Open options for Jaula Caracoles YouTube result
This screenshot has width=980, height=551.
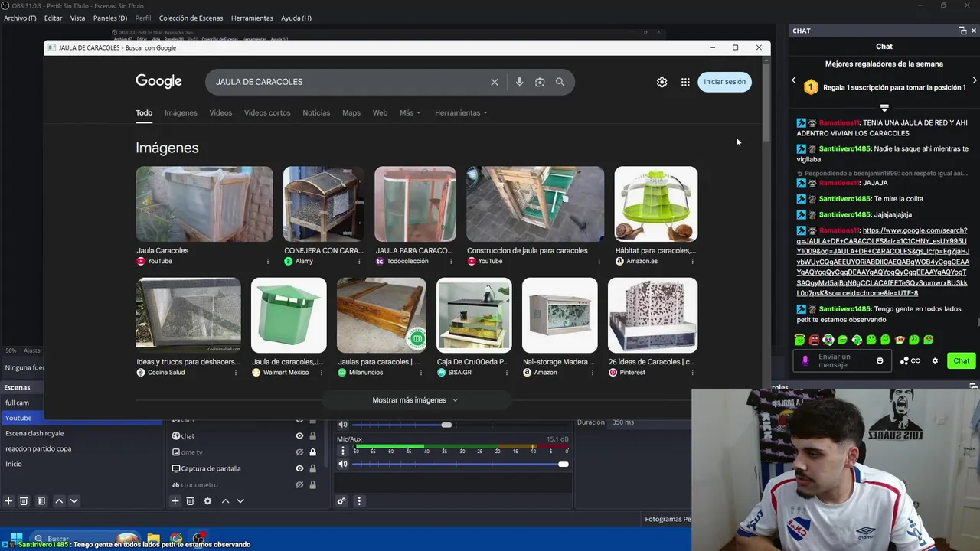point(268,261)
